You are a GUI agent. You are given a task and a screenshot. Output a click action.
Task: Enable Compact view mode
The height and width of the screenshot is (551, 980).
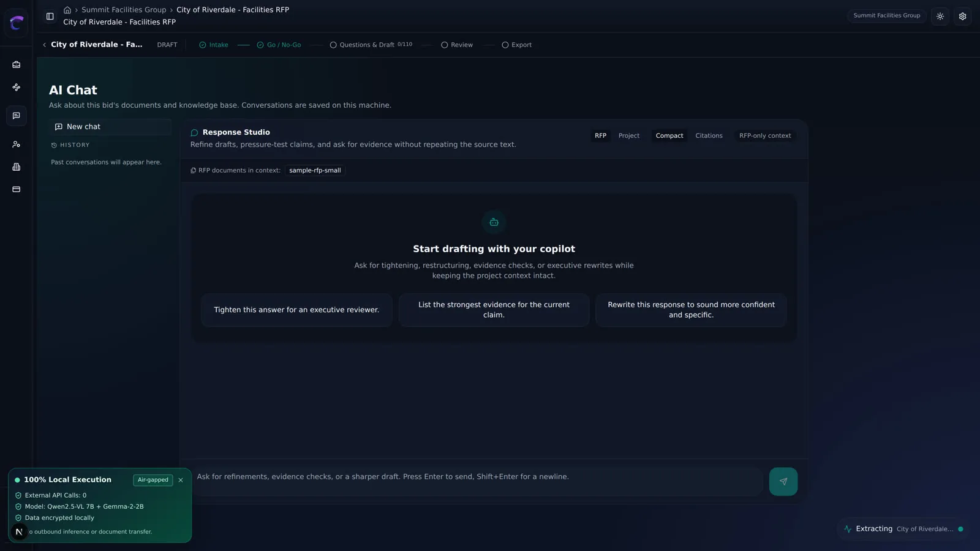669,136
